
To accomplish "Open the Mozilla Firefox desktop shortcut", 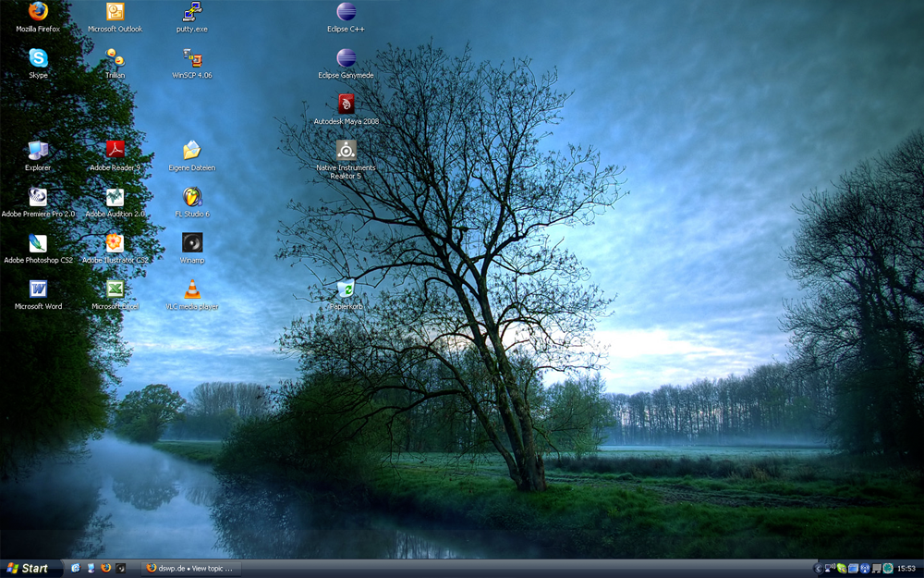I will click(x=38, y=18).
